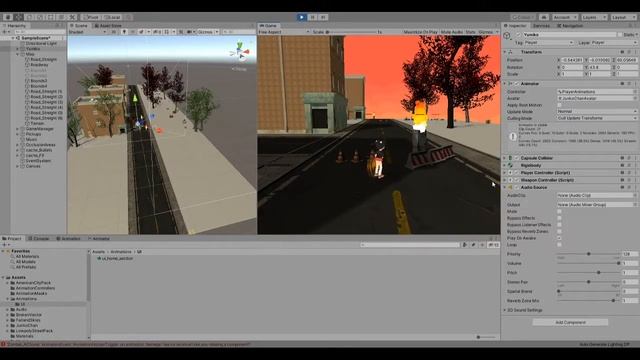Toggle Play On Awake checkbox

pos(560,238)
